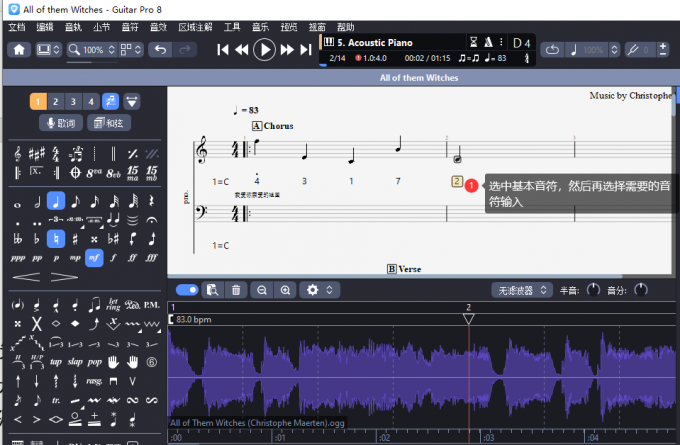Click the 和弦 chords button
This screenshot has width=680, height=445.
[x=109, y=123]
